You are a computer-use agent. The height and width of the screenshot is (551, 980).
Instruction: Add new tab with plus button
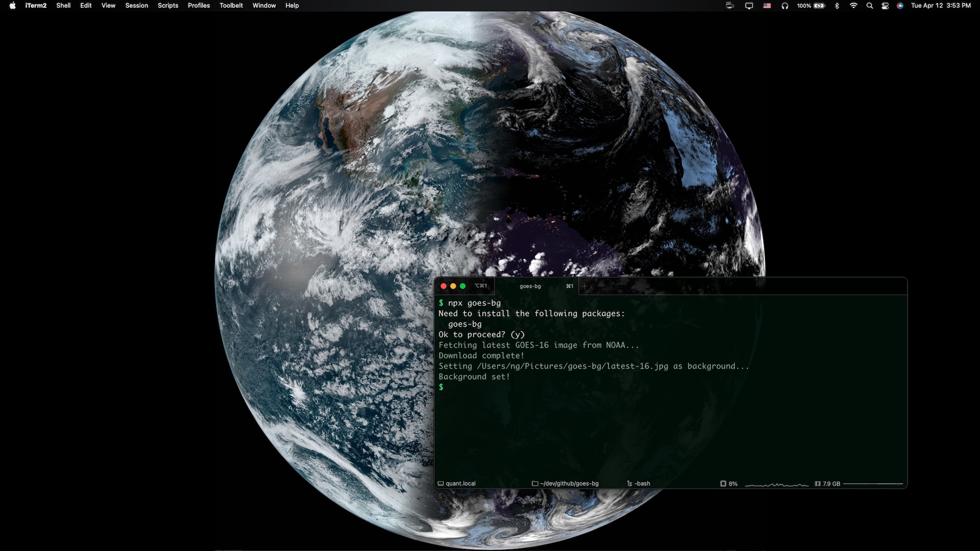[x=584, y=286]
